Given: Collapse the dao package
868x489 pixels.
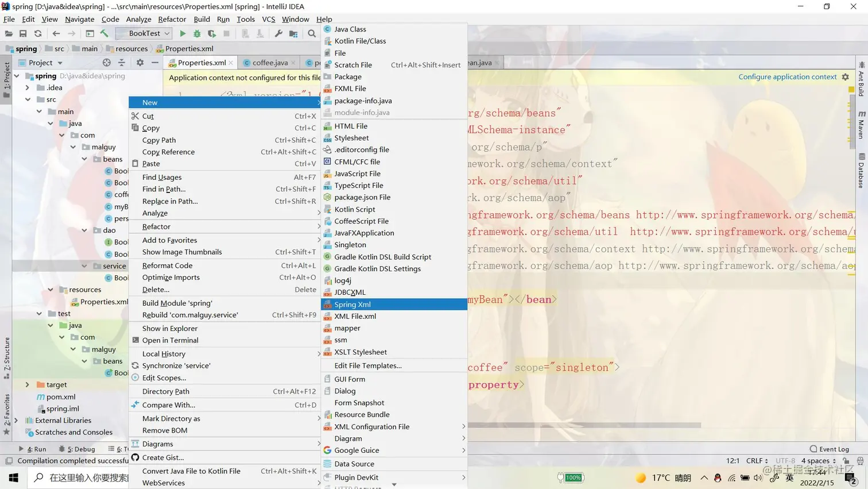Looking at the screenshot, I should [84, 230].
